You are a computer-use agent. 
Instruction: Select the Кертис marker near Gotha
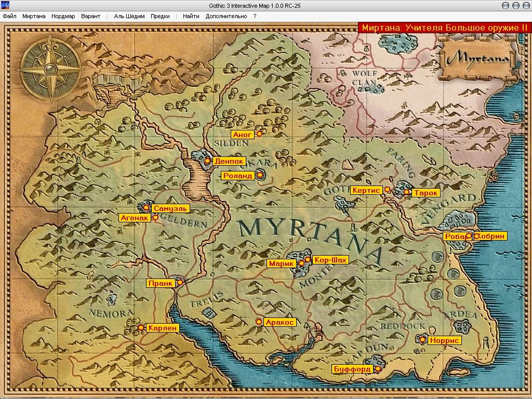coord(388,190)
